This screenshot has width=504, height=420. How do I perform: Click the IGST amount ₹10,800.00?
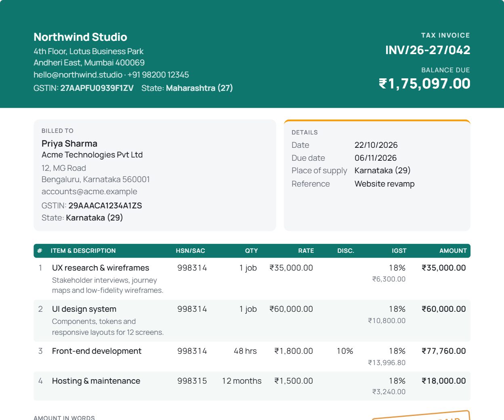tap(387, 321)
